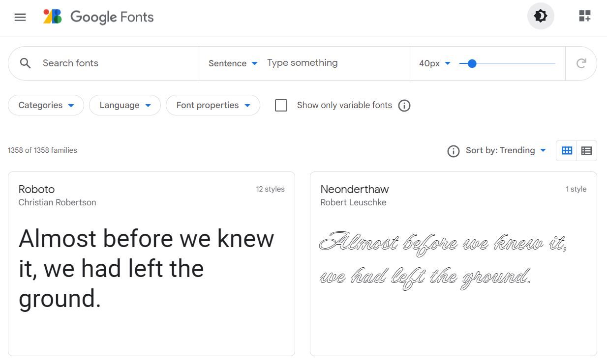The height and width of the screenshot is (364, 607).
Task: Click the info icon beside Sort by
Action: pyautogui.click(x=453, y=151)
